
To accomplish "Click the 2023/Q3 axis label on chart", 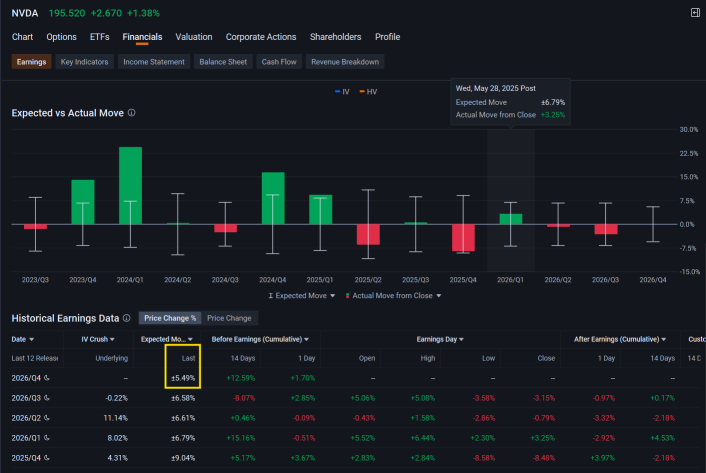I will [x=35, y=280].
